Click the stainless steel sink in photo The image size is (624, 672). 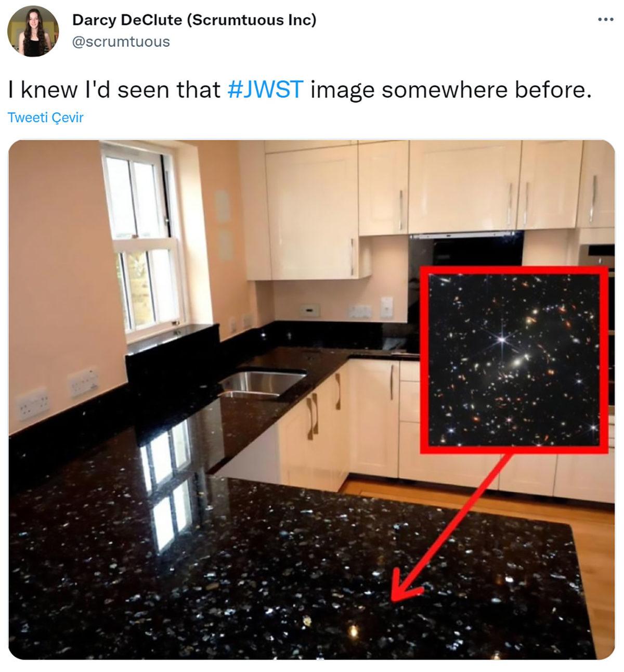[x=262, y=383]
